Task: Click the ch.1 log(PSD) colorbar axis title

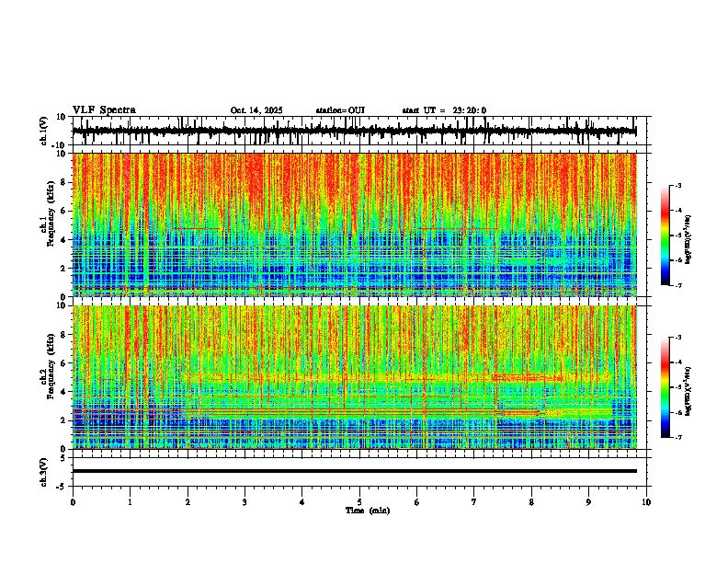Action: 688,240
